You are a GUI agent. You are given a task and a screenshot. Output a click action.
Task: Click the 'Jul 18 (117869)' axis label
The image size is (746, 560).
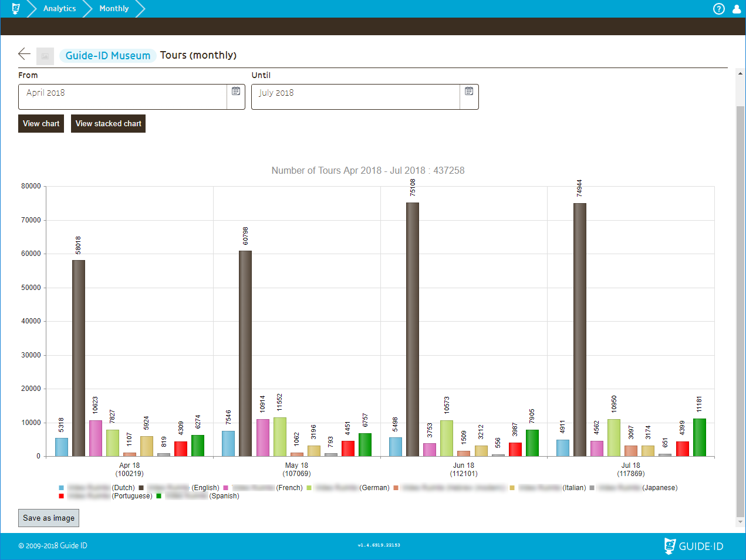coord(631,470)
